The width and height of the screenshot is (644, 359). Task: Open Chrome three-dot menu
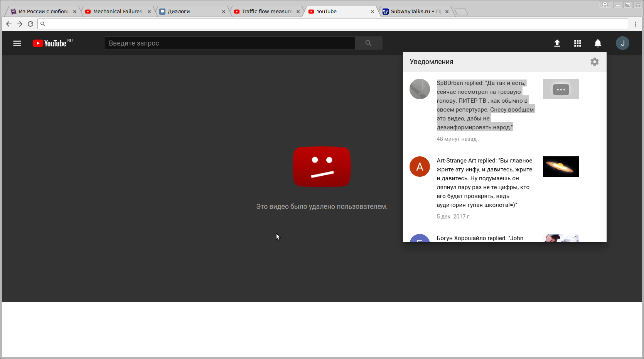635,24
